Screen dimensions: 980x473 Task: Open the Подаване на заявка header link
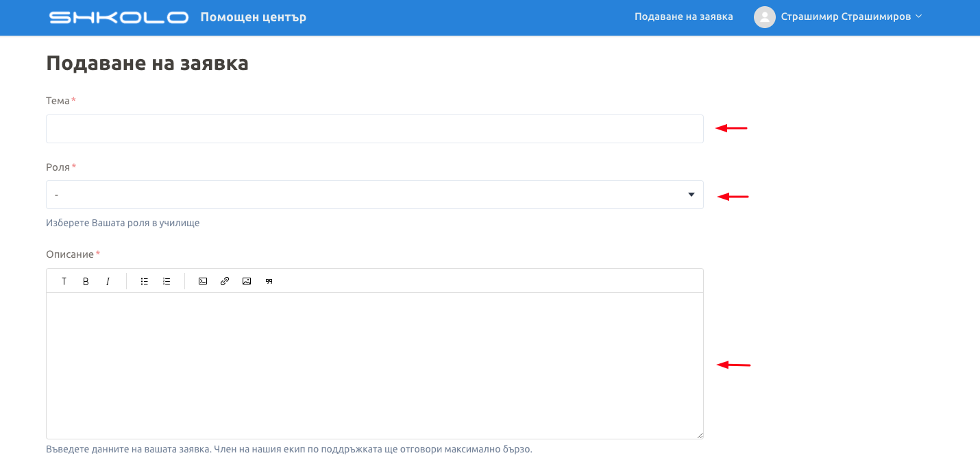click(x=683, y=17)
